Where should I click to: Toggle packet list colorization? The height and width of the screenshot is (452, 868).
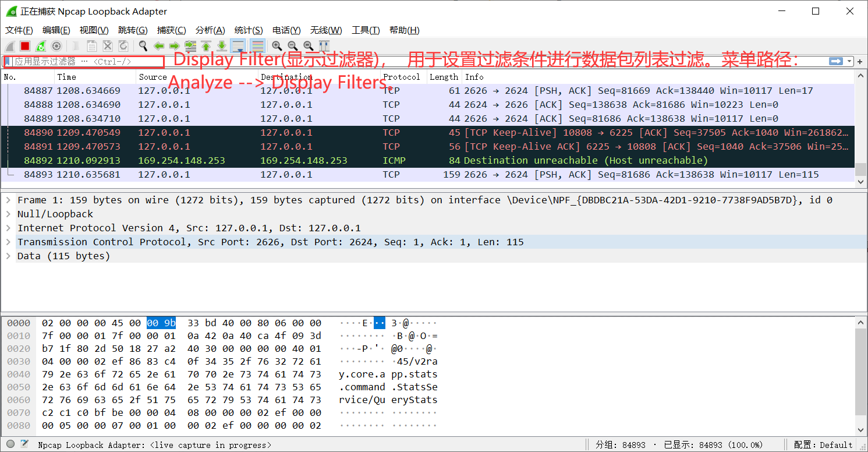(258, 46)
